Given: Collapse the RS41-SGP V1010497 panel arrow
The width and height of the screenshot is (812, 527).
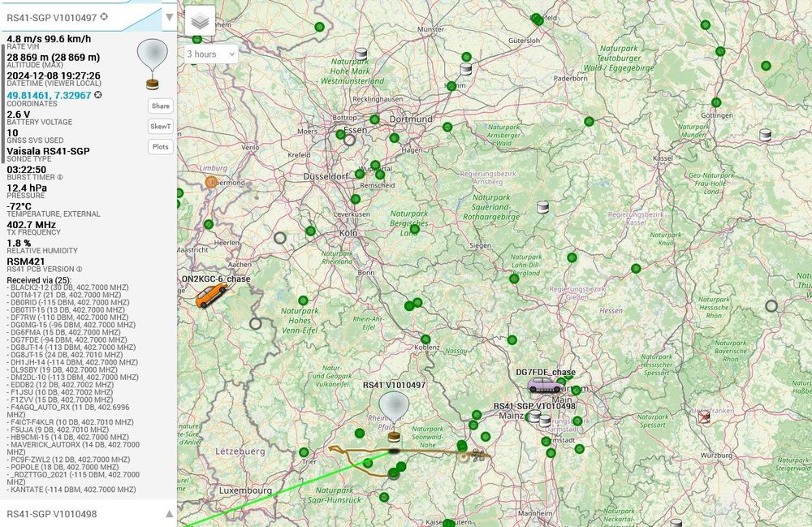Looking at the screenshot, I should [170, 17].
